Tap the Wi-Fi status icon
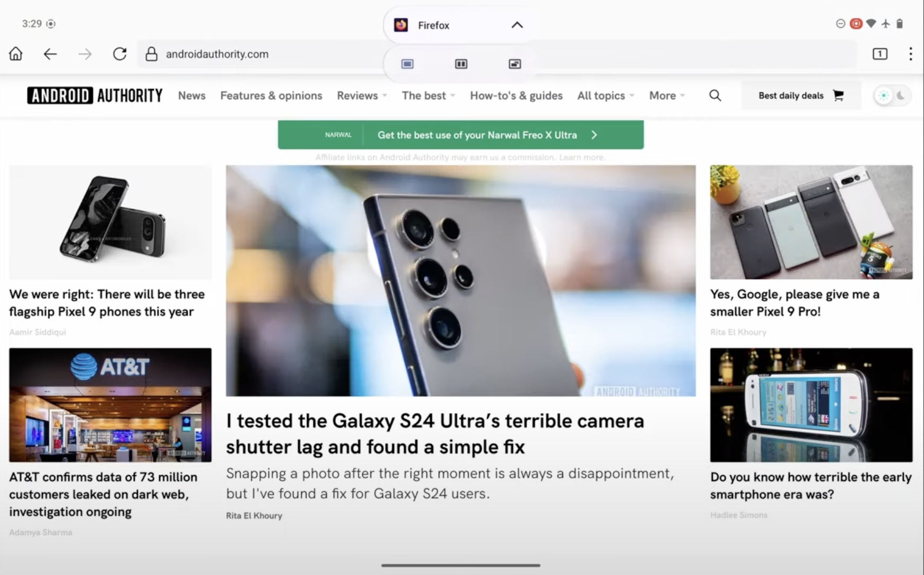The width and height of the screenshot is (924, 575). (871, 23)
